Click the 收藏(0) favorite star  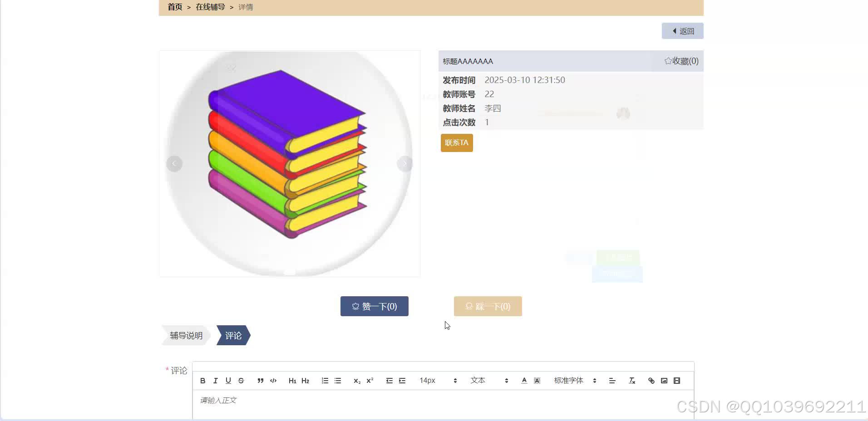coord(681,61)
